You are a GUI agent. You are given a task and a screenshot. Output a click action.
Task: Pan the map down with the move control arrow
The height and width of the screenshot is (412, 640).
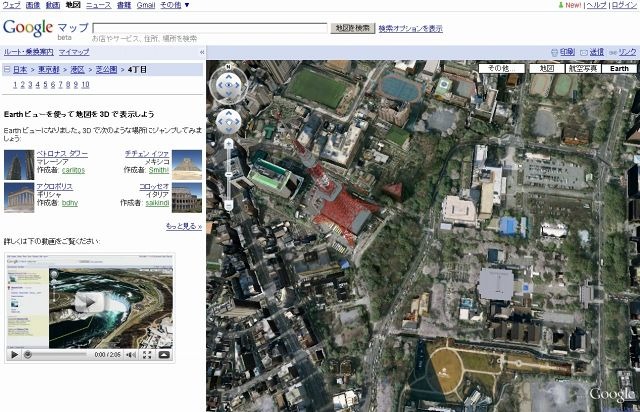tap(228, 130)
